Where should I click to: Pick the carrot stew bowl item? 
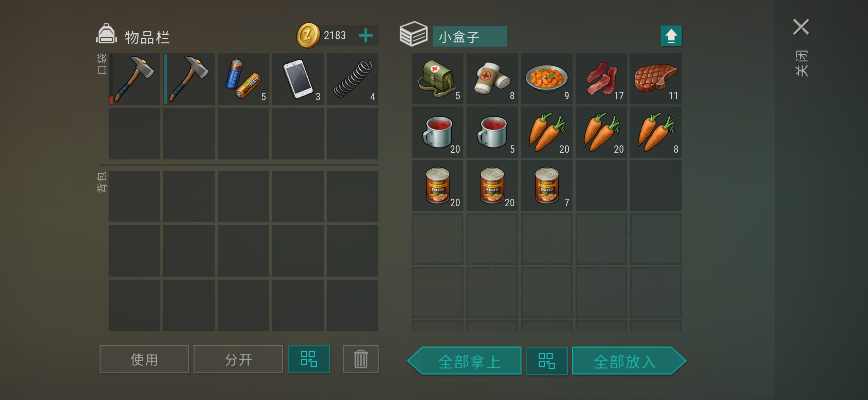[x=547, y=79]
